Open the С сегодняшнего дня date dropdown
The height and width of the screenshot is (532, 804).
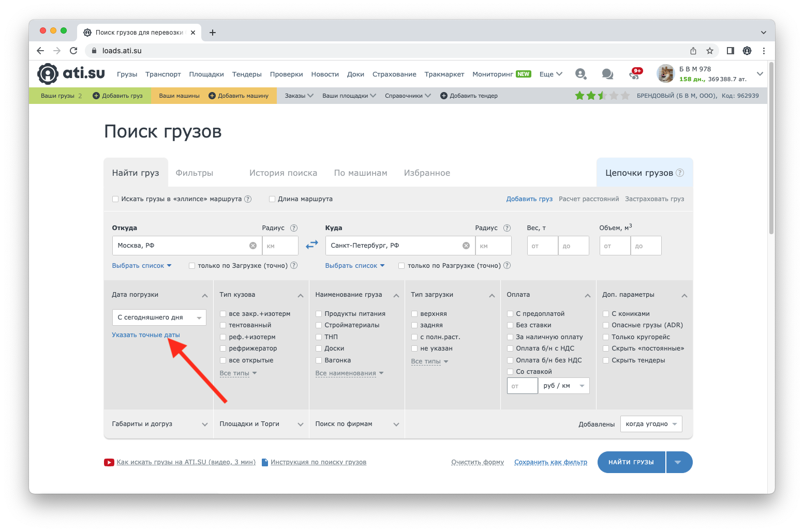159,317
